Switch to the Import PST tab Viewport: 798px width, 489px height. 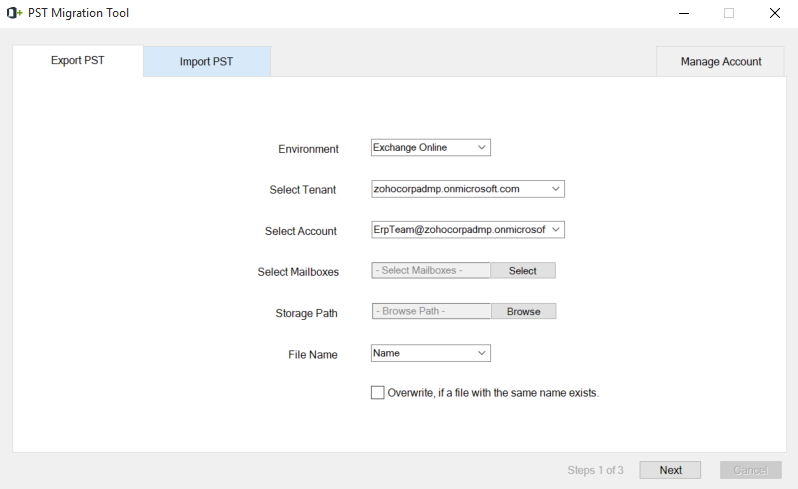tap(207, 62)
